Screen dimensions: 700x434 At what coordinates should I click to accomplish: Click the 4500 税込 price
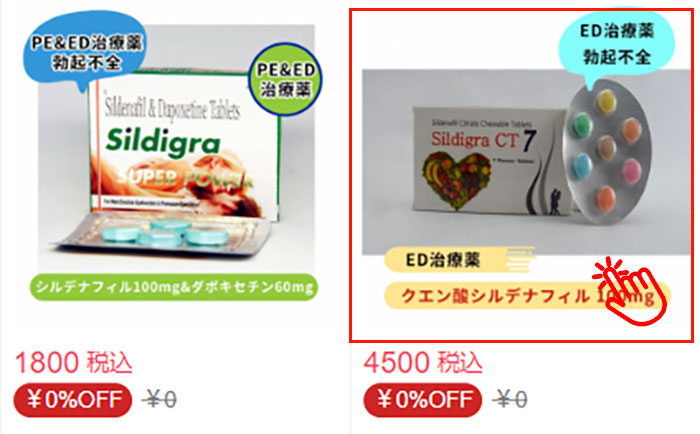coord(423,363)
